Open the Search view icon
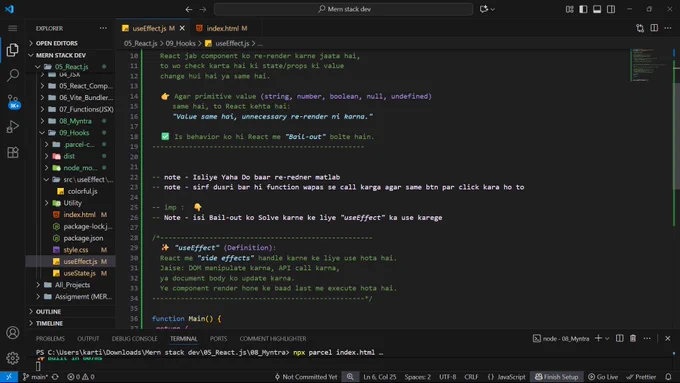 (x=13, y=75)
